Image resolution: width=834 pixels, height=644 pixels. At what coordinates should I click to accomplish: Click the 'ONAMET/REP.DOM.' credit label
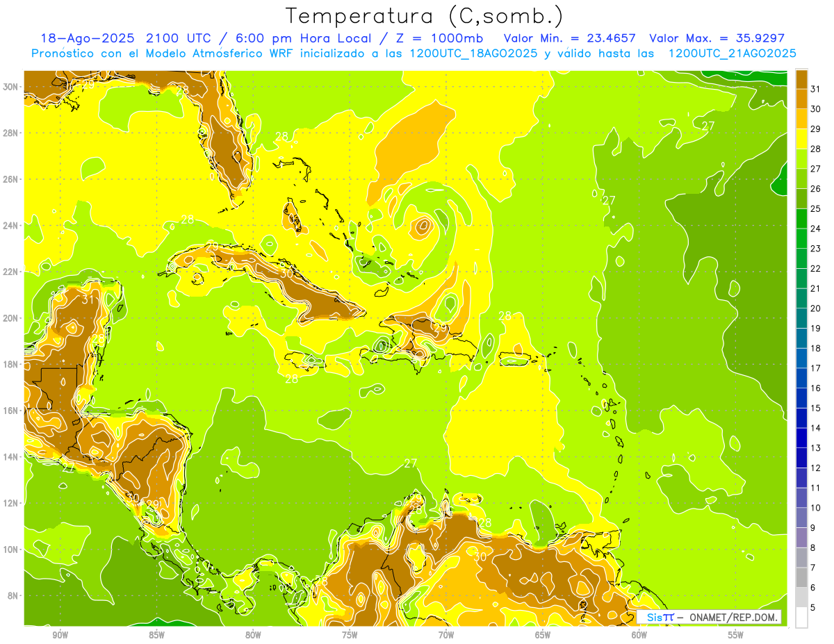[734, 617]
